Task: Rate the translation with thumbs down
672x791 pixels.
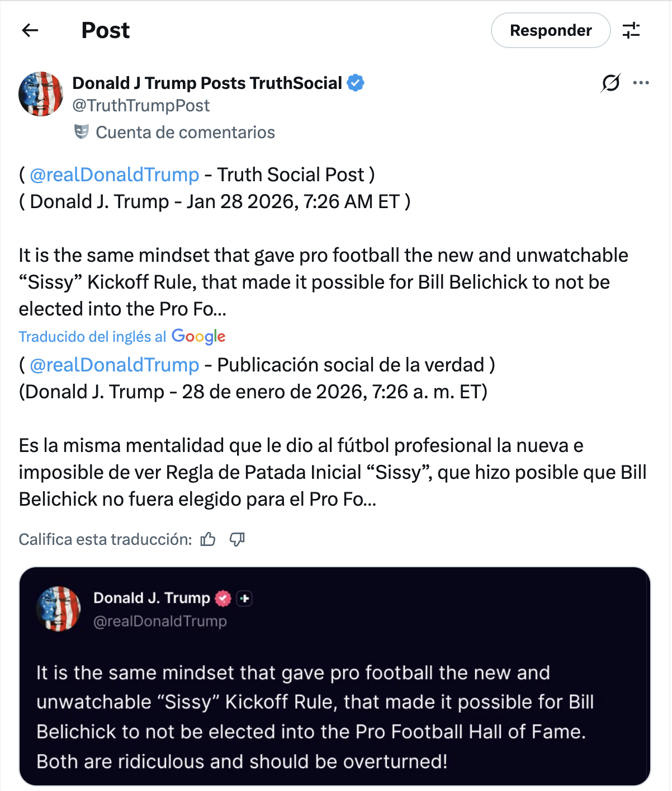Action: click(237, 539)
